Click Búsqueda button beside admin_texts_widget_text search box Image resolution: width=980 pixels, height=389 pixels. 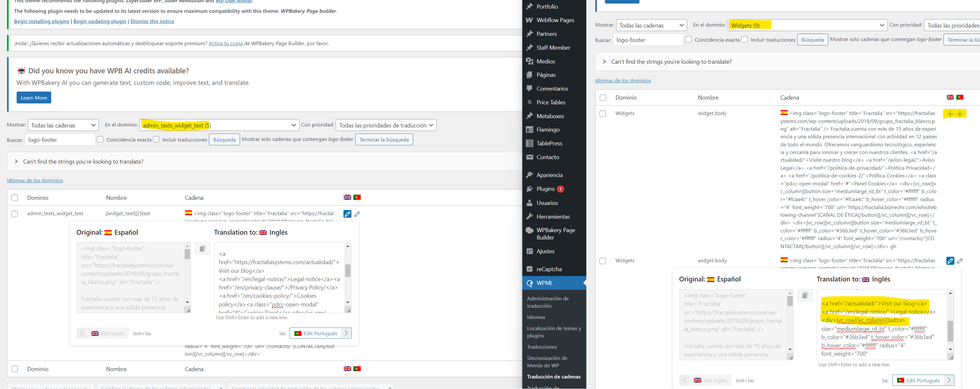[224, 140]
